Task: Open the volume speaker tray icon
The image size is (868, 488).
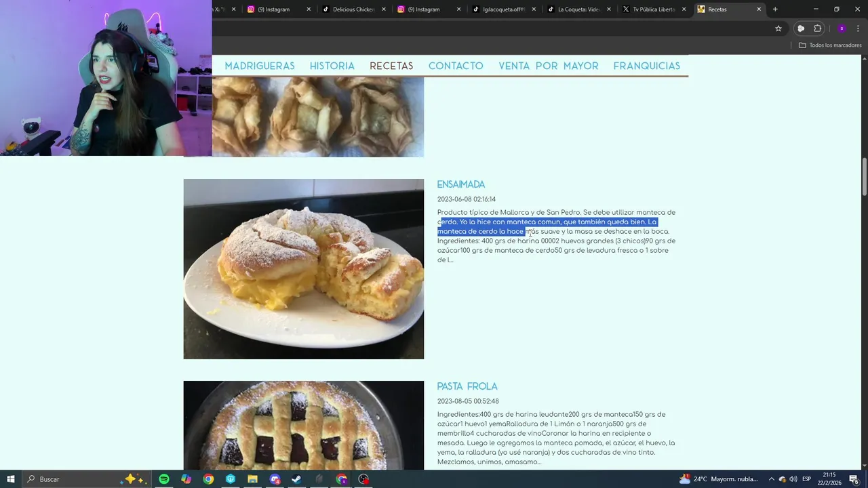Action: 793,479
